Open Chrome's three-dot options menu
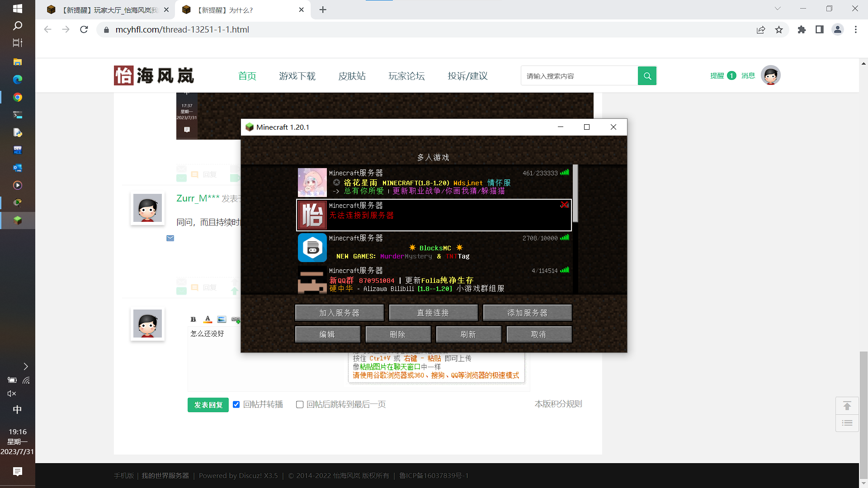The image size is (868, 488). [855, 29]
